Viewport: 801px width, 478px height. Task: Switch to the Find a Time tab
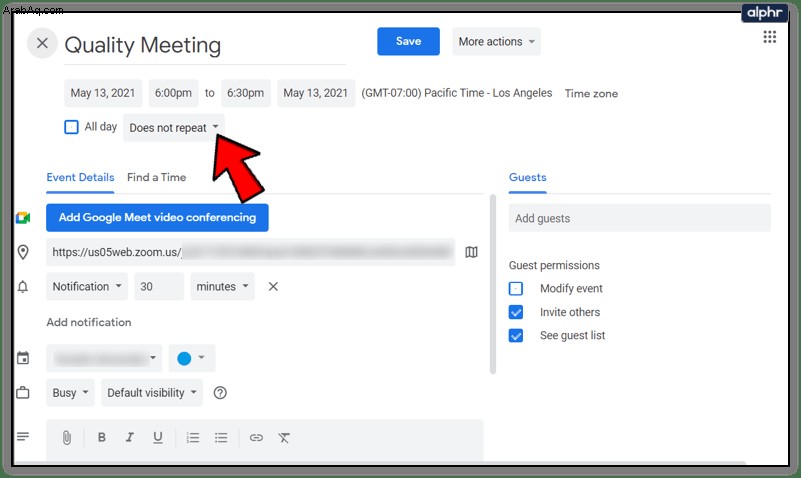(156, 177)
